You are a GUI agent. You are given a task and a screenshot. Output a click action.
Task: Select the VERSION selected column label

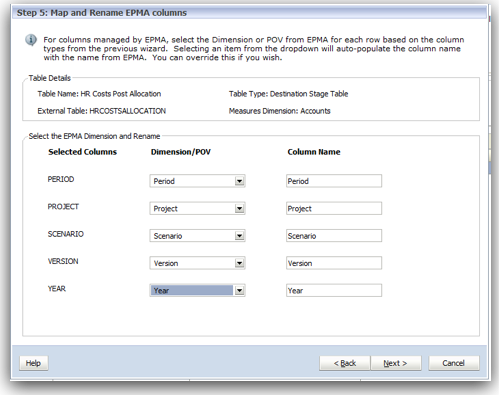[63, 261]
